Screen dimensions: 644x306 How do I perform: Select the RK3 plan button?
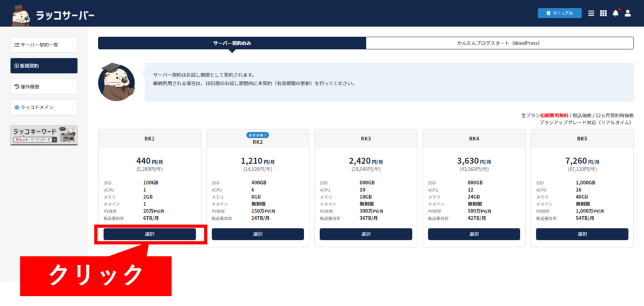pyautogui.click(x=366, y=234)
